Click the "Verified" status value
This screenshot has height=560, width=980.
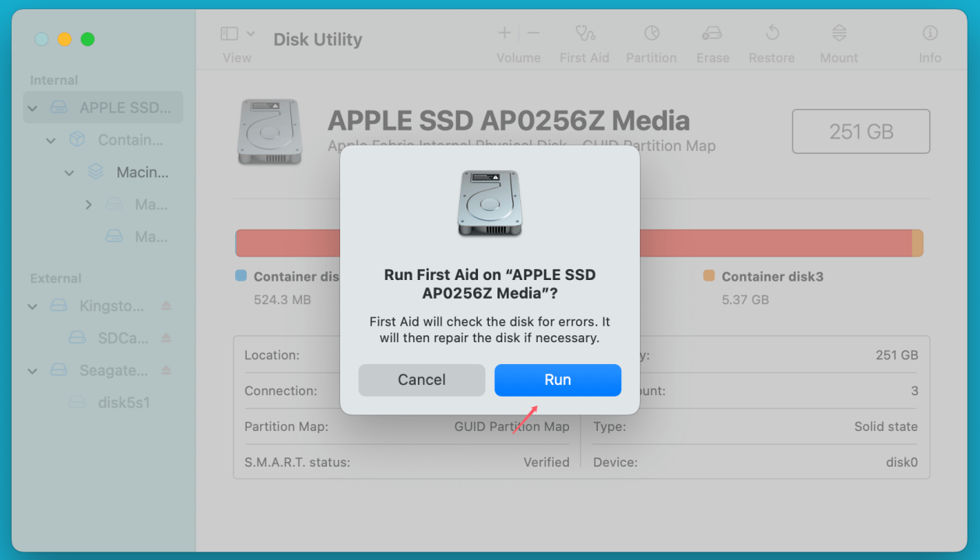(x=546, y=463)
